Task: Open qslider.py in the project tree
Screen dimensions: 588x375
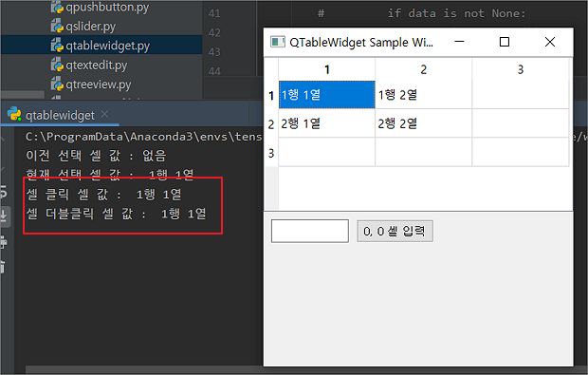Action: click(x=90, y=27)
